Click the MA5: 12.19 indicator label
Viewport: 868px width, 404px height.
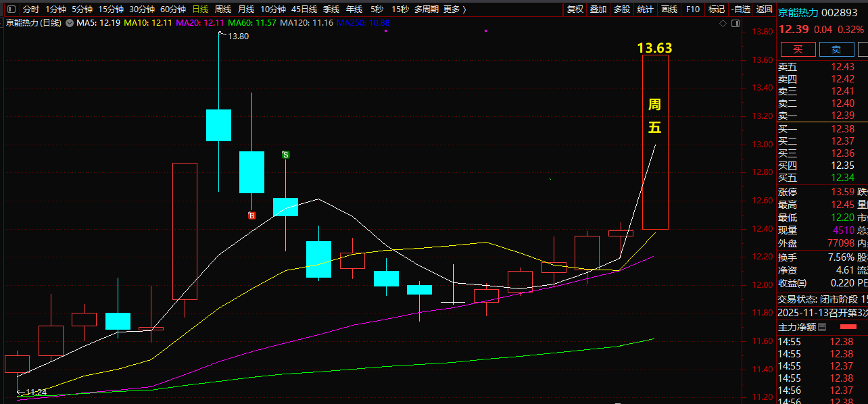coord(99,23)
